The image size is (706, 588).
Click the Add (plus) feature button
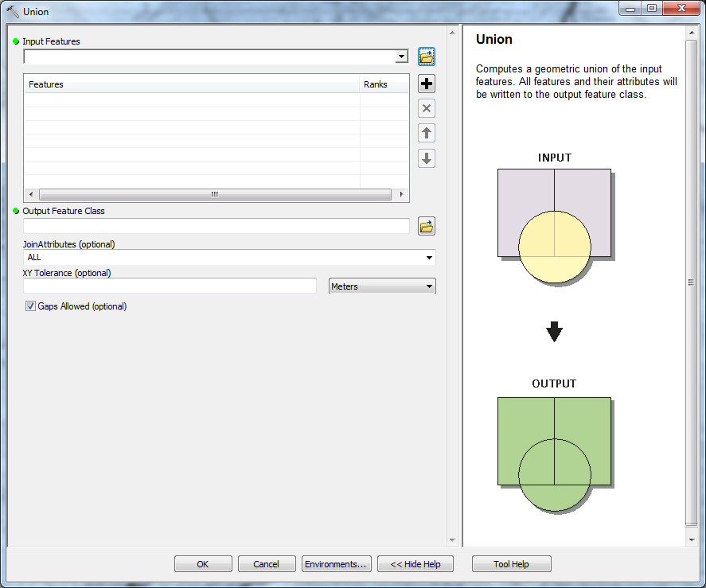pos(427,84)
